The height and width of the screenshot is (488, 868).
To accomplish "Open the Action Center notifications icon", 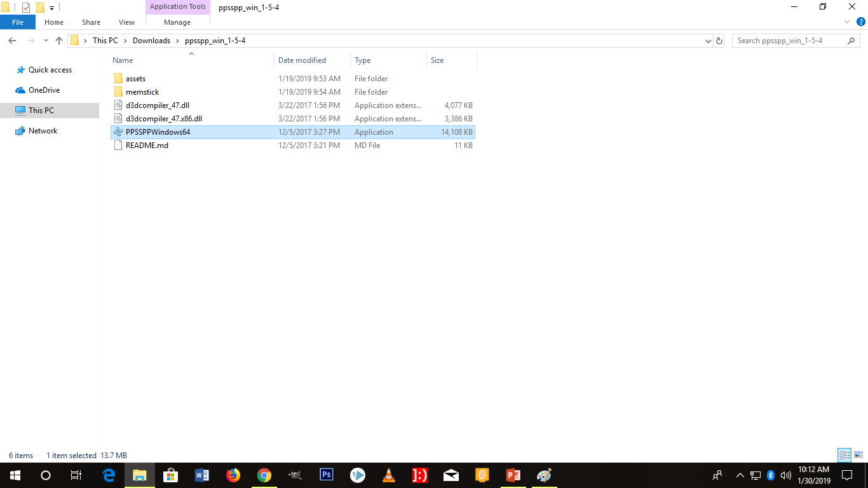I will (847, 475).
